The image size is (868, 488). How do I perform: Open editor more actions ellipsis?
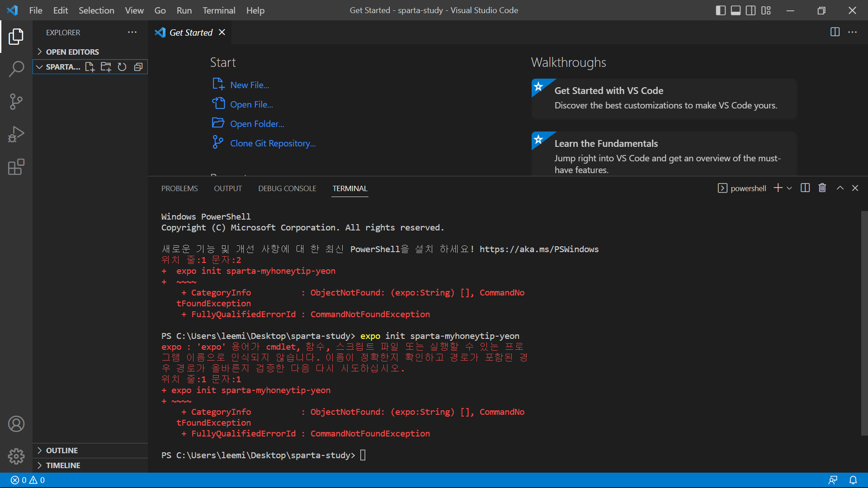tap(852, 32)
